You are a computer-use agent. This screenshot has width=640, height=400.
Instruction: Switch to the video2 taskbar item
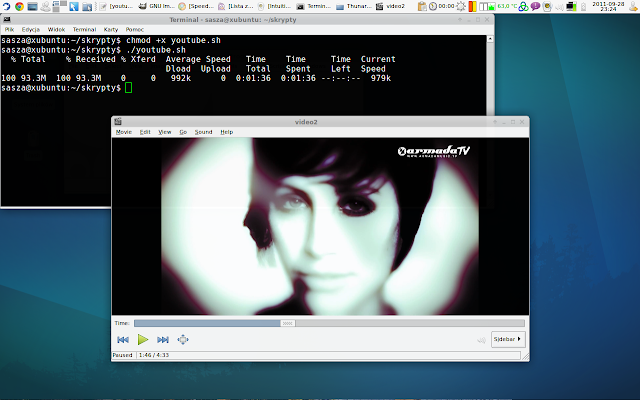click(391, 6)
